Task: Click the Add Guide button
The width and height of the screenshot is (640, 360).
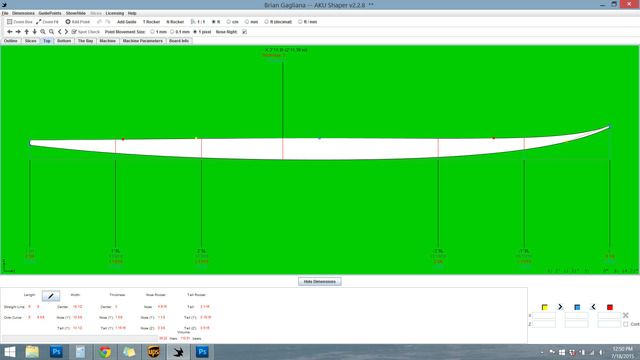Action: [x=127, y=22]
